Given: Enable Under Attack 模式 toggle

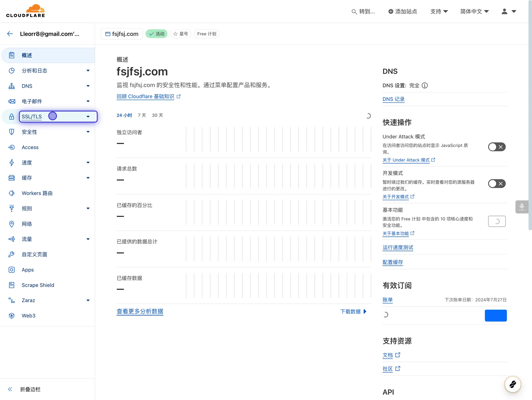Looking at the screenshot, I should (x=497, y=147).
